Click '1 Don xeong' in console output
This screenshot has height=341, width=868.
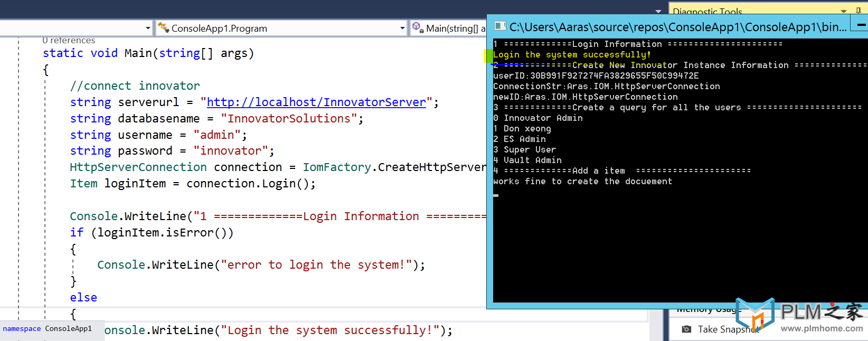tap(522, 129)
